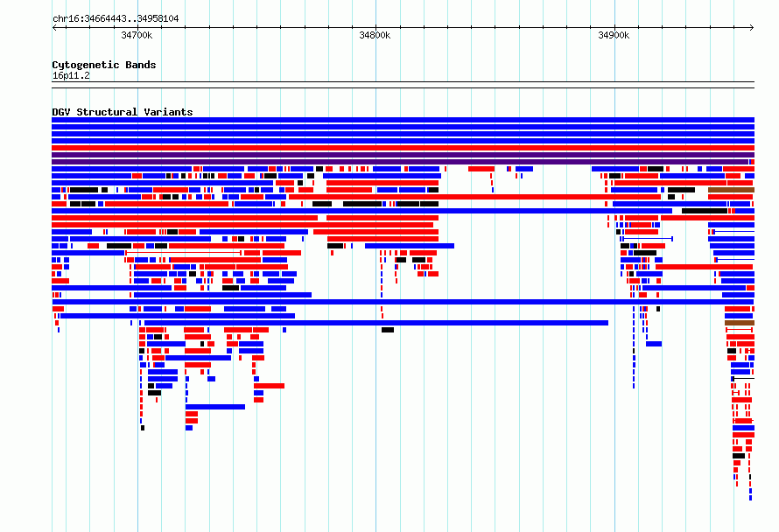779x532 pixels.
Task: Click the chr16:34664443..34958104 coordinate label
Action: pyautogui.click(x=116, y=18)
